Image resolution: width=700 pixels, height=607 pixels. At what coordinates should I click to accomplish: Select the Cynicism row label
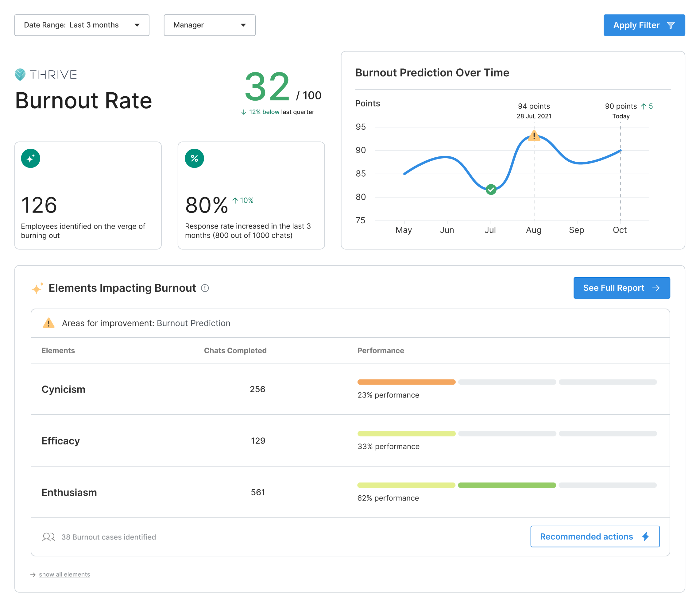(63, 389)
